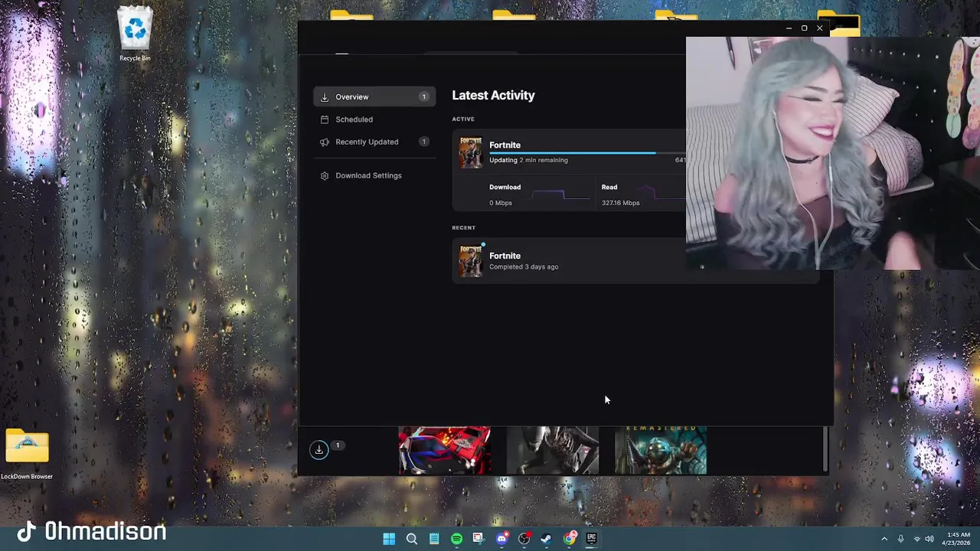Open the alien creature game thumbnail
This screenshot has width=980, height=551.
click(x=552, y=450)
